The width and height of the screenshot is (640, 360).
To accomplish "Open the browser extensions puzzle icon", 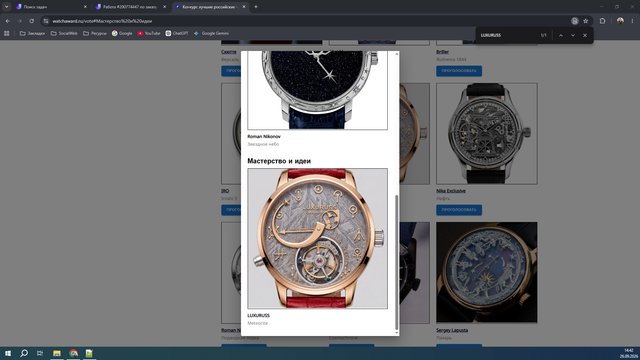I will [602, 21].
